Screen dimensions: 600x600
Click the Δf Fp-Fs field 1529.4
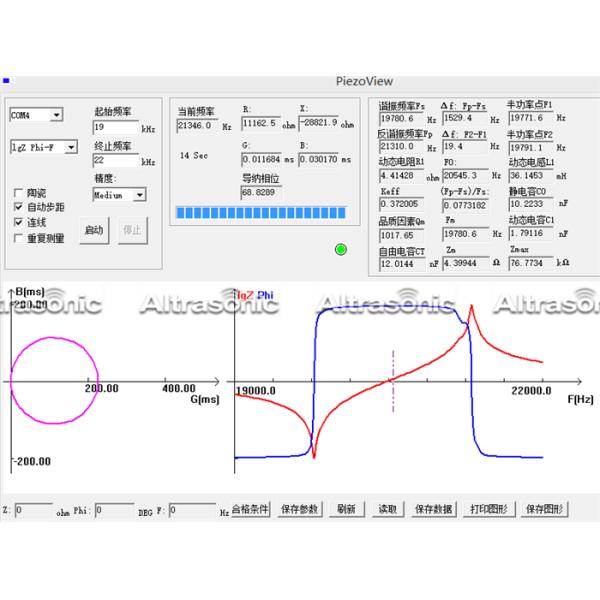pos(465,118)
